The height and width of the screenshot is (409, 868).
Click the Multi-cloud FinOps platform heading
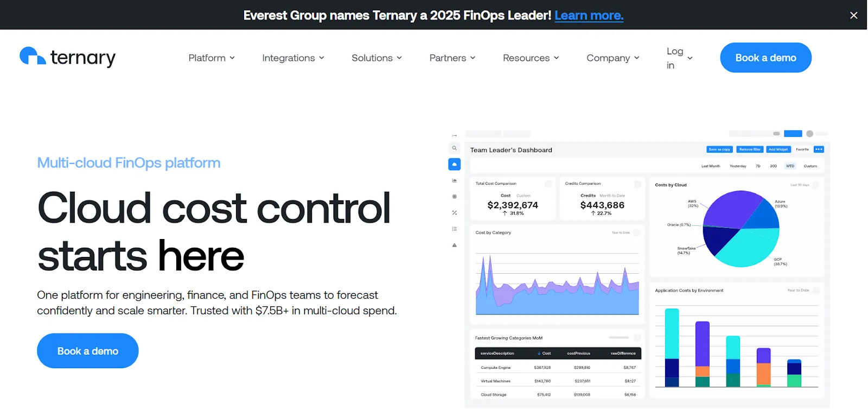[x=129, y=162]
